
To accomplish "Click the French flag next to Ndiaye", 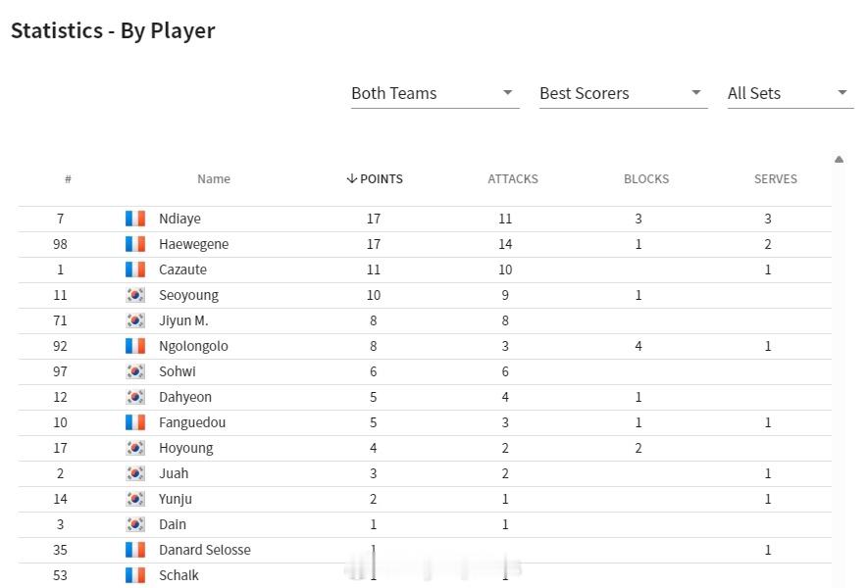I will 135,219.
